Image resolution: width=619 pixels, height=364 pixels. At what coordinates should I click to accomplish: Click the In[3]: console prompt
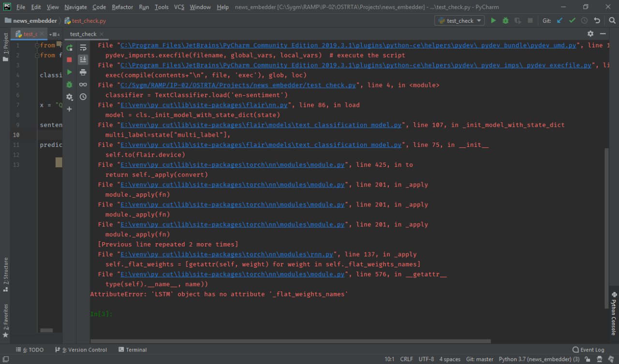tap(101, 314)
